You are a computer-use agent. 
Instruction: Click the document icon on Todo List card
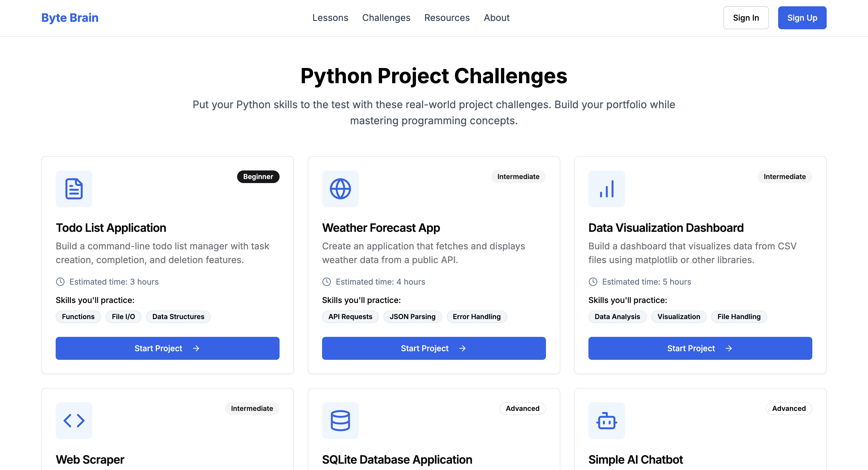coord(74,189)
